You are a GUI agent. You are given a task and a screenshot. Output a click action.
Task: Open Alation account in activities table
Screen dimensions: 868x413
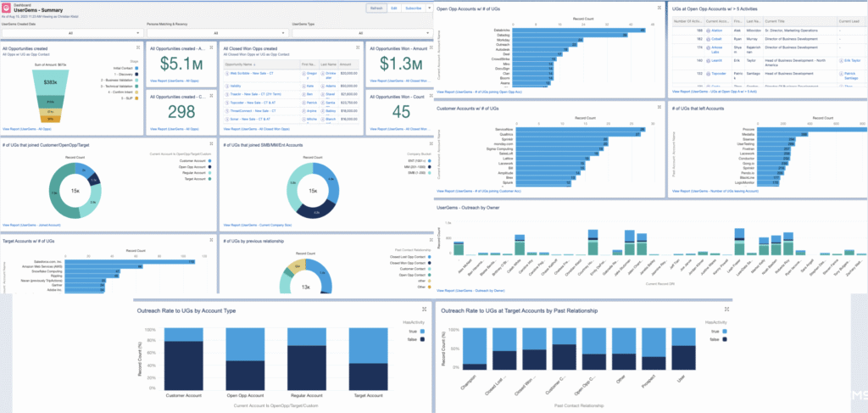click(716, 31)
